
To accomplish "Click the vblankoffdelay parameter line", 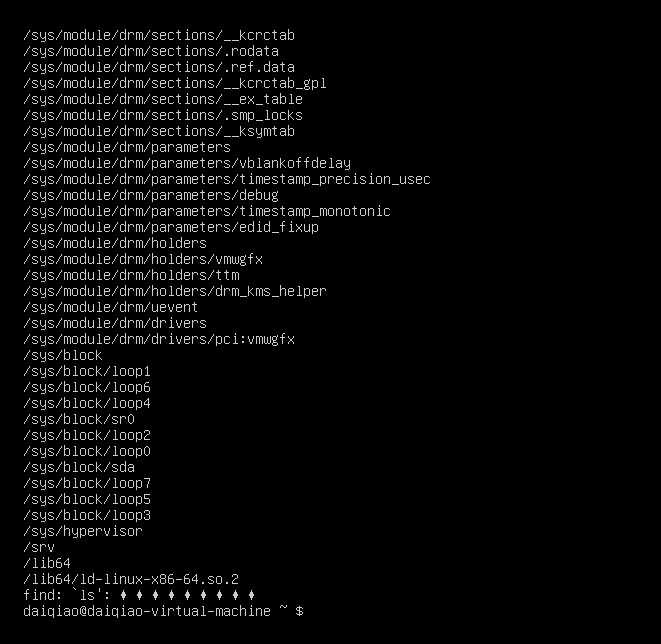I will pyautogui.click(x=187, y=164).
